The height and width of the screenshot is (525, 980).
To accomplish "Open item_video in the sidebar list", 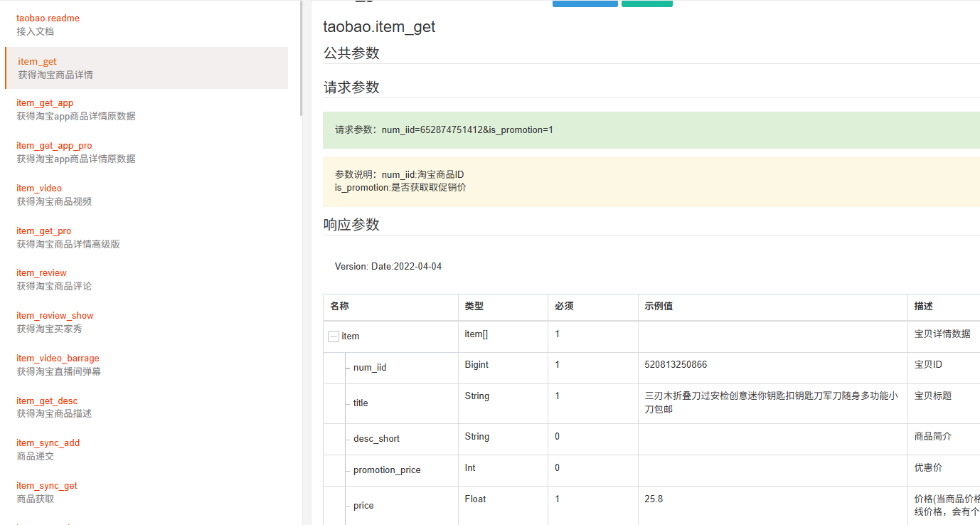I will coord(39,189).
